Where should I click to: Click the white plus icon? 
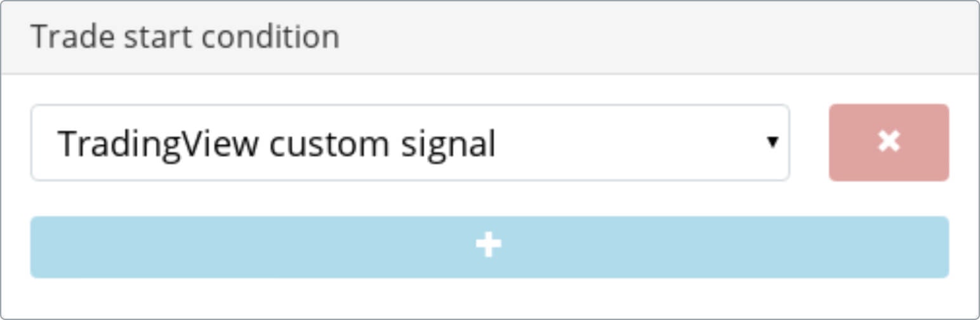point(489,245)
